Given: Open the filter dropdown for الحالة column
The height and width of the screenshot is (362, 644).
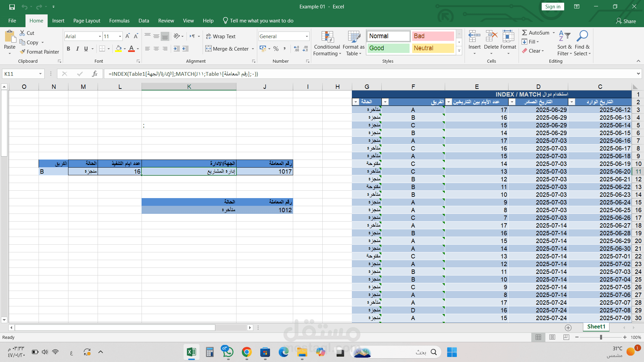Looking at the screenshot, I should click(x=356, y=102).
